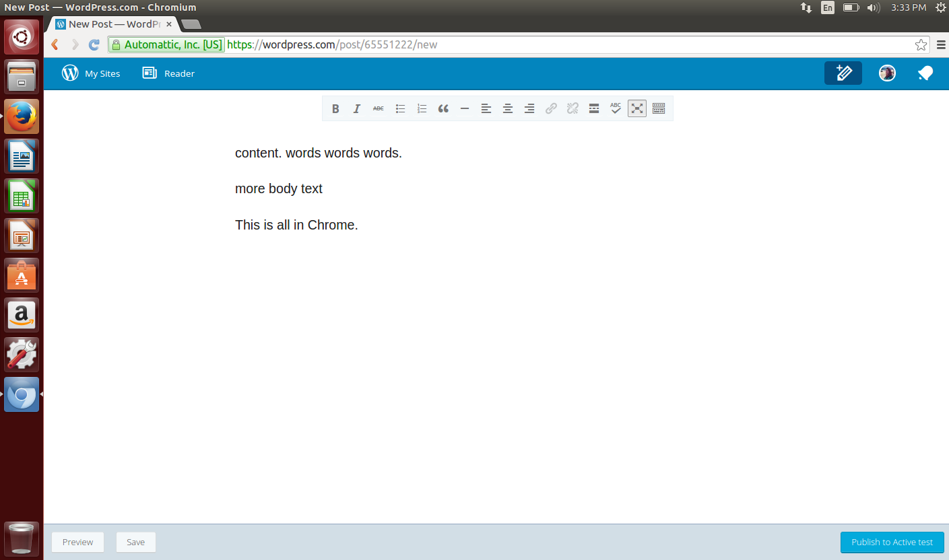Screen dimensions: 949x560
Task: Toggle bold formatting in editor toolbar
Action: click(335, 109)
